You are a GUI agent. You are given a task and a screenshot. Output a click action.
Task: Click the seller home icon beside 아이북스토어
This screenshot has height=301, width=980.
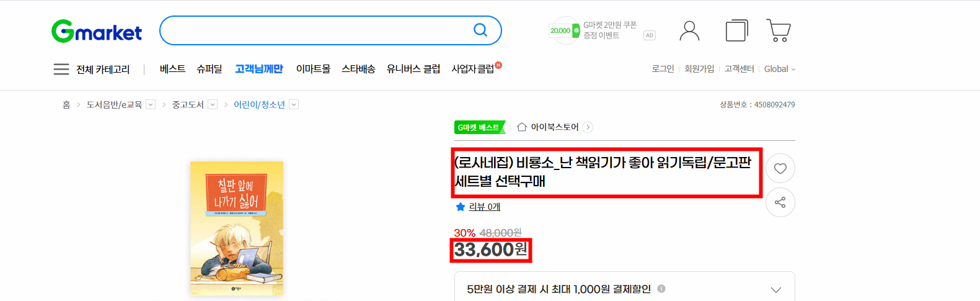coord(522,127)
